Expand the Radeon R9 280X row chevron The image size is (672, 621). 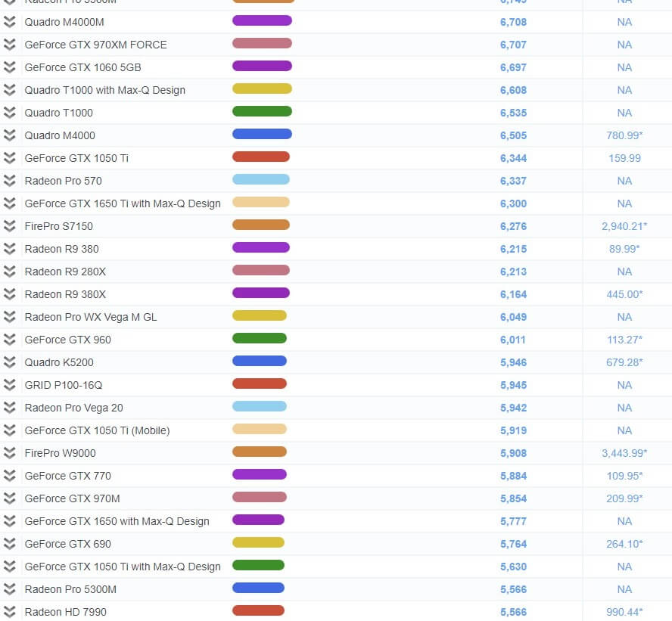[9, 272]
